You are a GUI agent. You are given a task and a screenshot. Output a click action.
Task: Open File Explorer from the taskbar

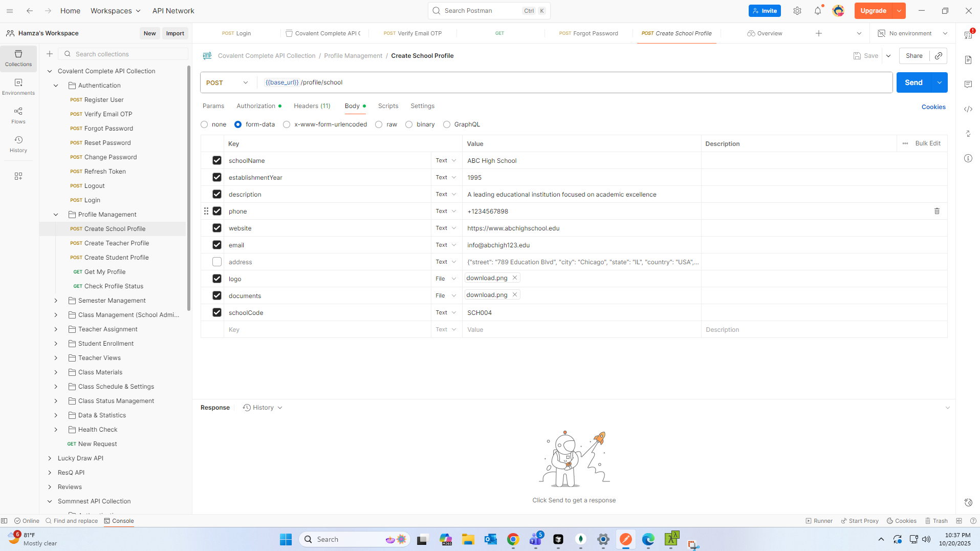(x=468, y=539)
